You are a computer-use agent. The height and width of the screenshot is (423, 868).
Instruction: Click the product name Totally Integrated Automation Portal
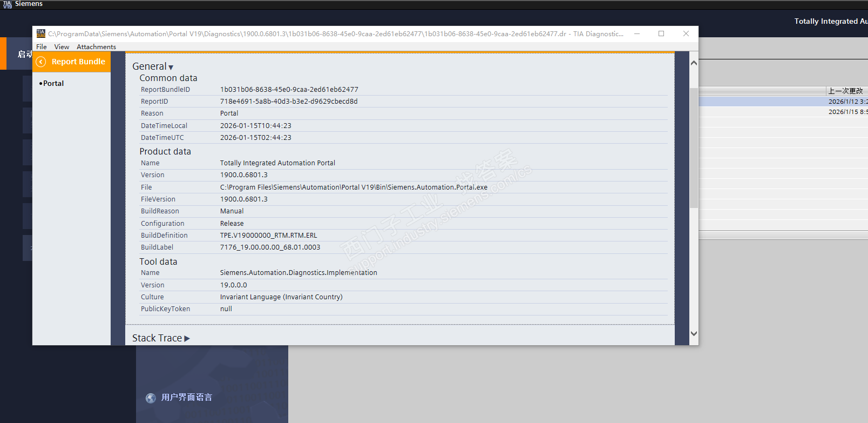[x=277, y=163]
